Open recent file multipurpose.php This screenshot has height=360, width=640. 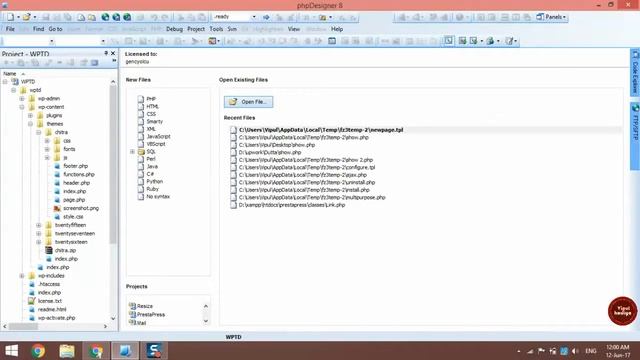click(x=312, y=197)
